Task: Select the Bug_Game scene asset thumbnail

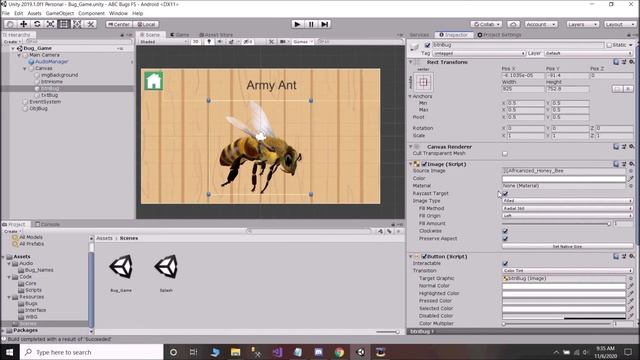Action: pyautogui.click(x=121, y=267)
